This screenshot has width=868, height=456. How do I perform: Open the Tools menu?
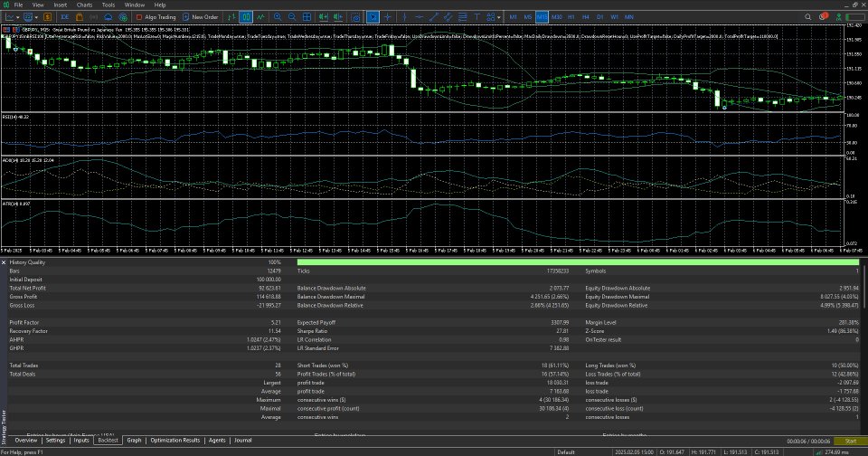pos(108,5)
